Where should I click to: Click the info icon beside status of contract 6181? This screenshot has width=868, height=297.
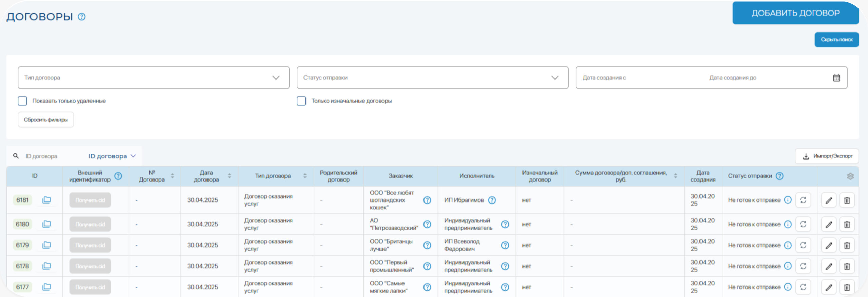[x=788, y=200]
